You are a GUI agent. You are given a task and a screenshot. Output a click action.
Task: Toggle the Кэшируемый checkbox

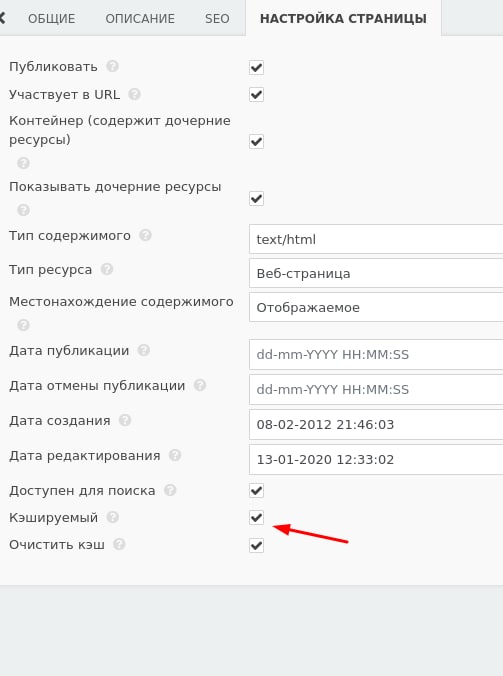tap(256, 518)
